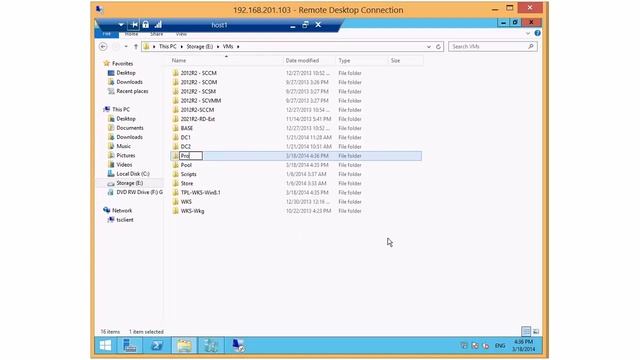Switch to details view layout icon
The height and width of the screenshot is (360, 640).
click(526, 331)
